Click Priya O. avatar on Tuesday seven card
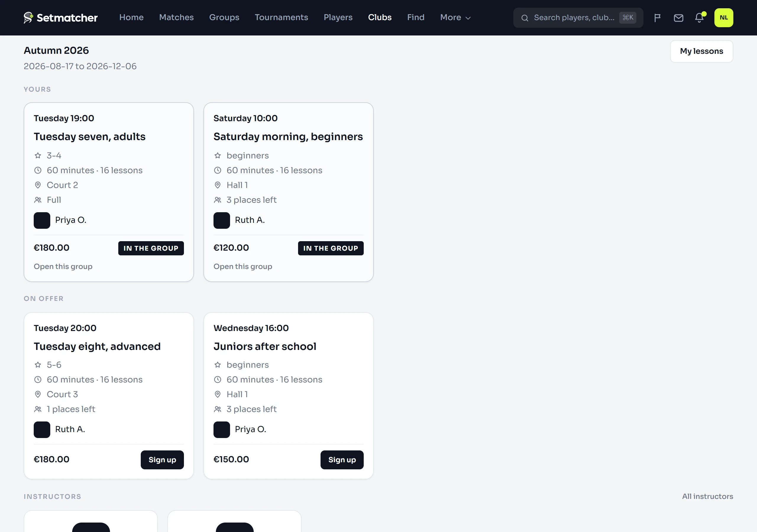This screenshot has width=757, height=532. [x=42, y=220]
